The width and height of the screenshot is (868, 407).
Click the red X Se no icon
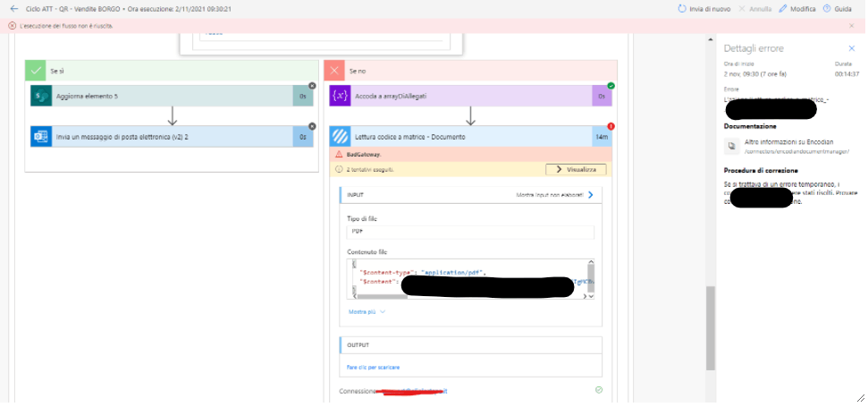pos(334,71)
